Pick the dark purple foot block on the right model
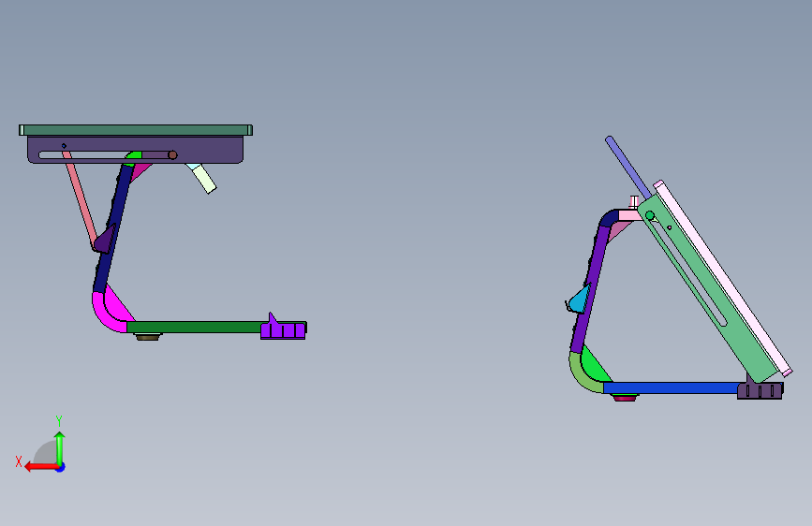This screenshot has height=526, width=812. point(760,390)
